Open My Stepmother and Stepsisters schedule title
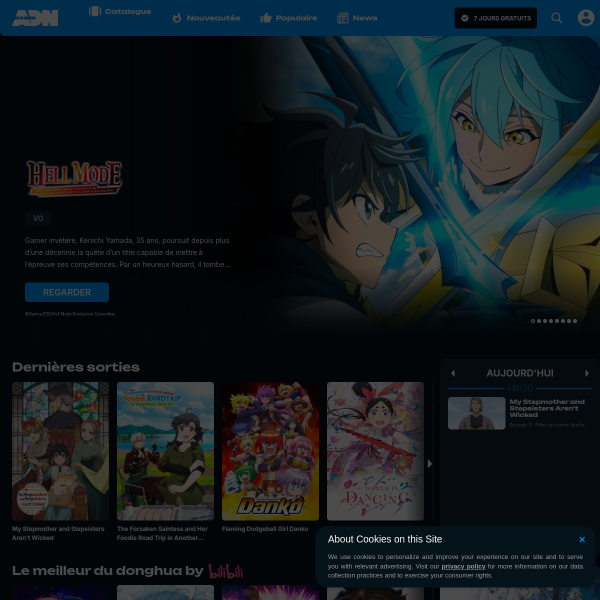This screenshot has width=600, height=600. pos(547,408)
